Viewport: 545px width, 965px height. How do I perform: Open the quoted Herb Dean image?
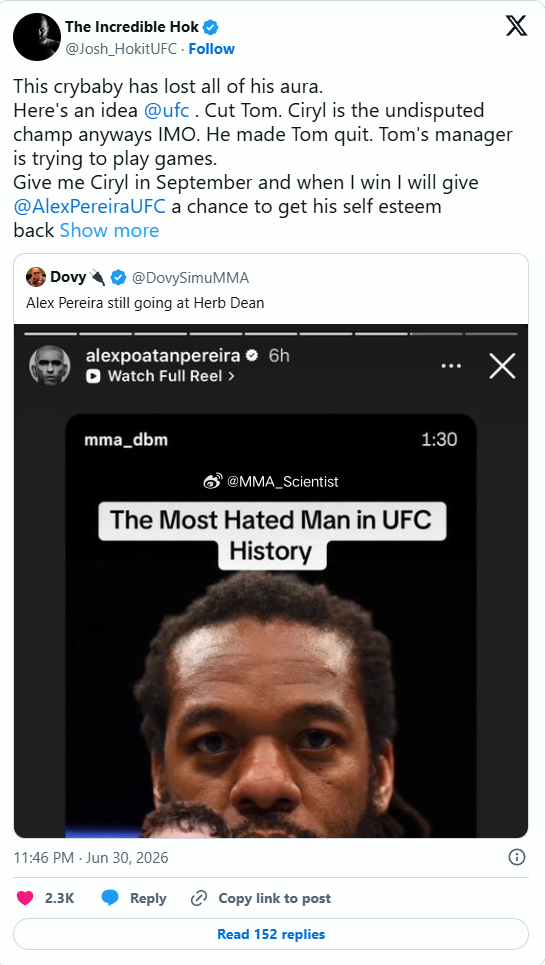[x=271, y=581]
